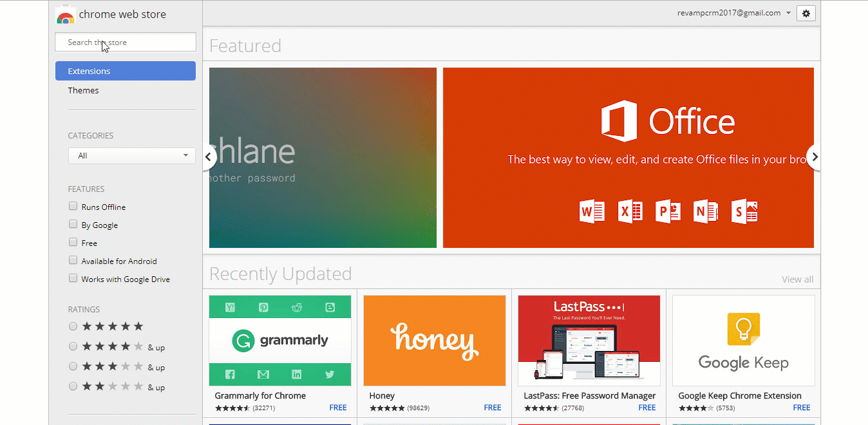This screenshot has width=868, height=425.
Task: Open the Honey title link
Action: (382, 396)
